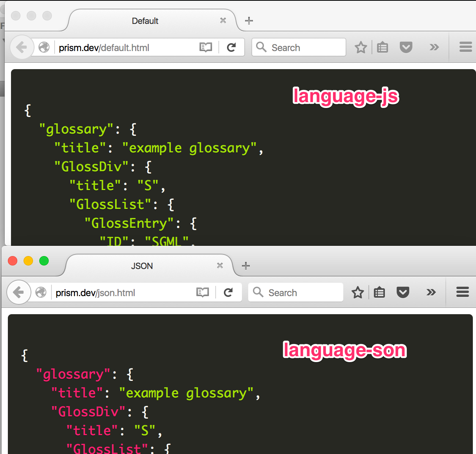Expand the overflow chevron in the bottom window
Viewport: 476px width, 454px height.
tap(431, 292)
